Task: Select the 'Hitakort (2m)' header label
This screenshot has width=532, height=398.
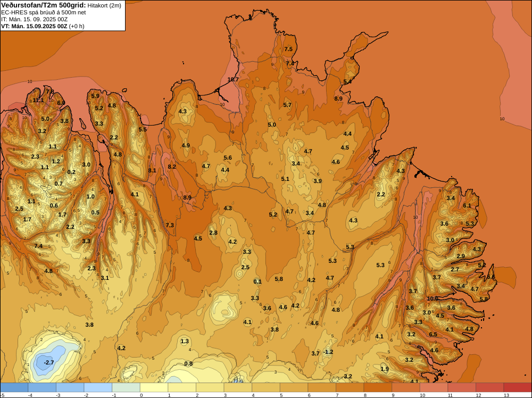Action: pyautogui.click(x=104, y=5)
